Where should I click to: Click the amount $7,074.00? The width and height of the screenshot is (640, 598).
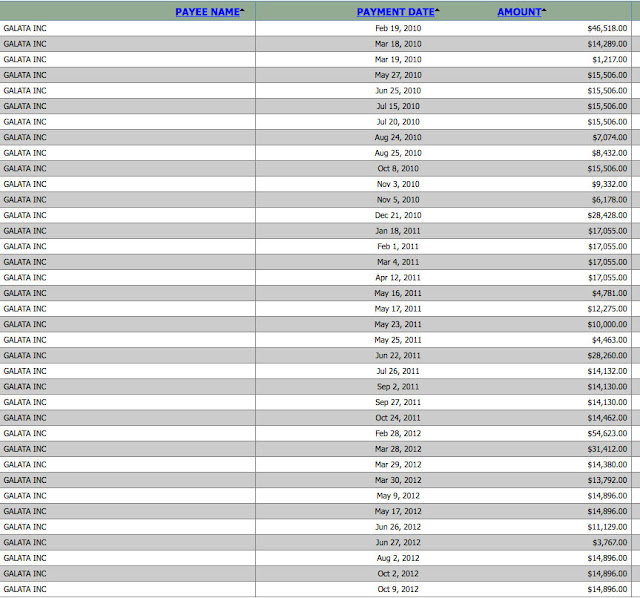click(x=610, y=137)
